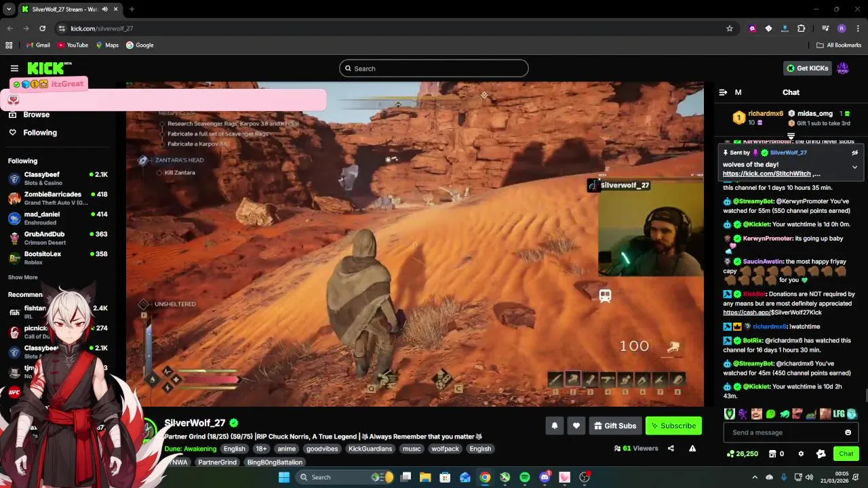
Task: Click the KICK logo
Action: (49, 68)
